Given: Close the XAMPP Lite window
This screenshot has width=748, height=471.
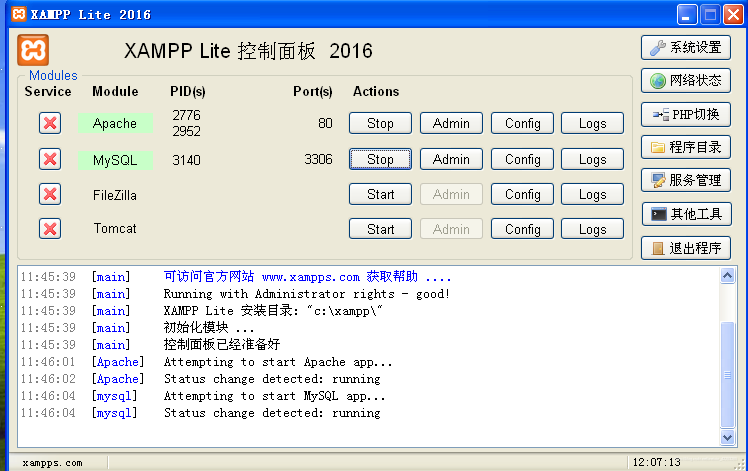Looking at the screenshot, I should [733, 14].
